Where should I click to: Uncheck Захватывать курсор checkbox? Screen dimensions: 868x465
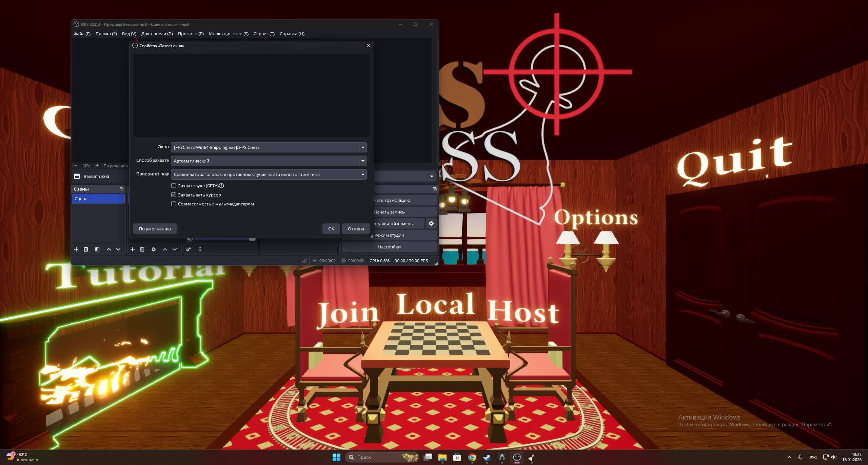pos(174,195)
